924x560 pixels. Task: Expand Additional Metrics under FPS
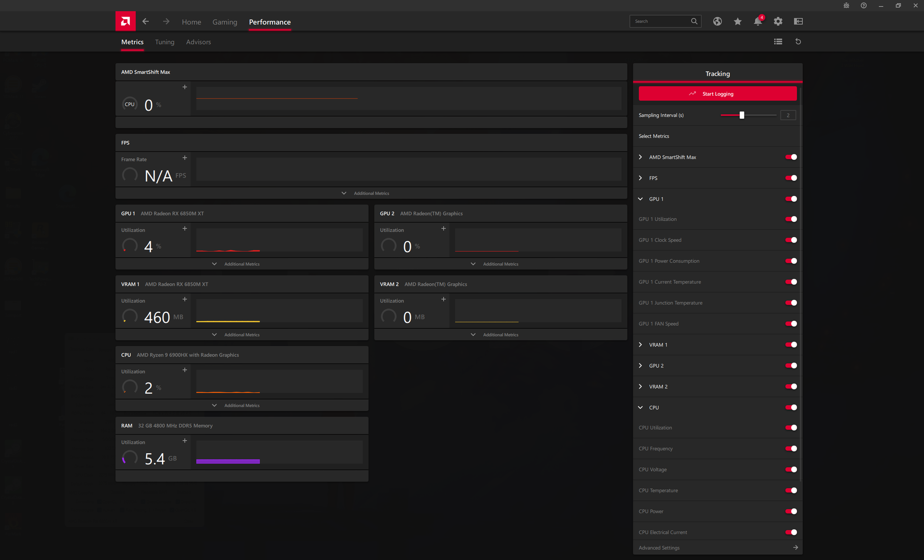[x=366, y=193]
